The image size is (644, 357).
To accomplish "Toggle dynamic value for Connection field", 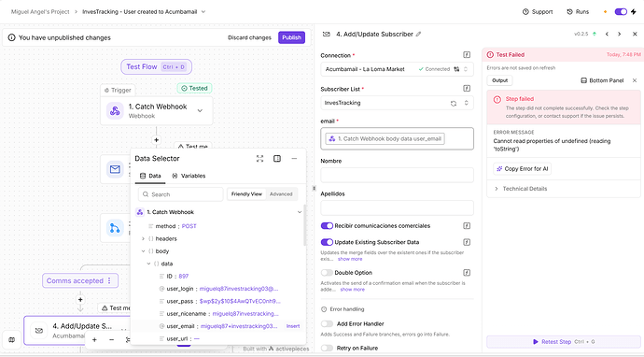I will 467,55.
